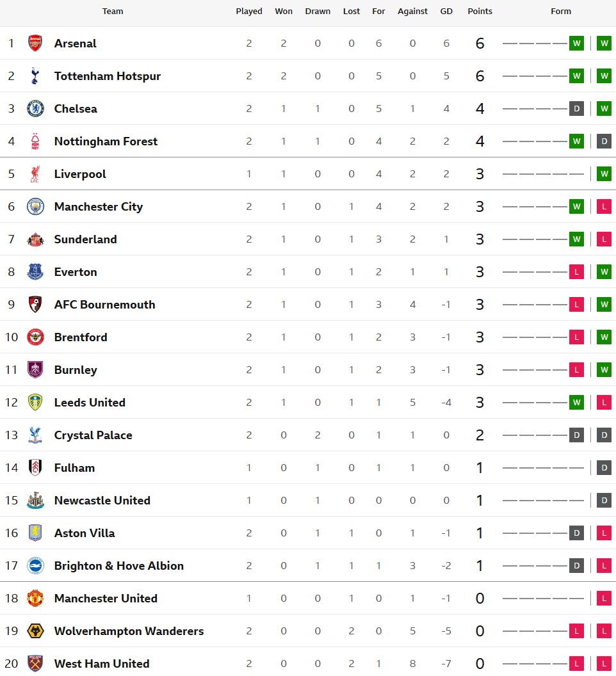616x676 pixels.
Task: Click the Everton club crest
Action: (x=35, y=272)
